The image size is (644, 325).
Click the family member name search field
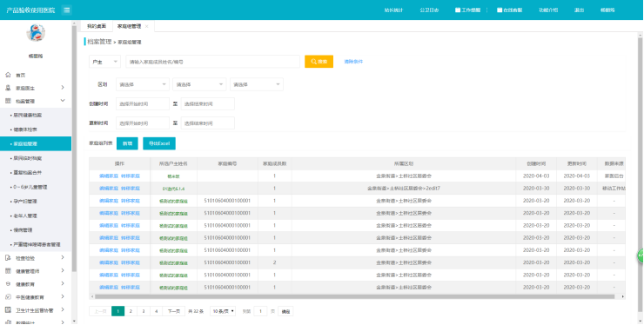(x=212, y=62)
